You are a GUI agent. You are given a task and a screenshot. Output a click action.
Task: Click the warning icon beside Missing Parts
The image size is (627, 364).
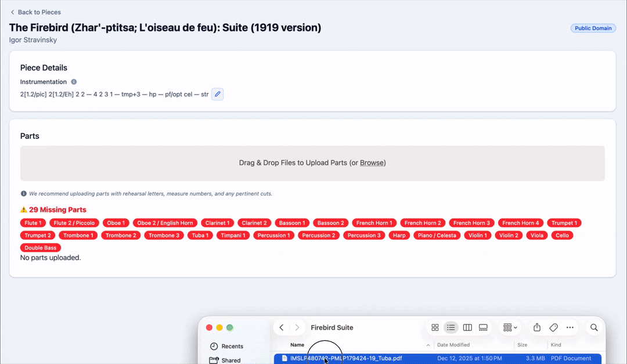[x=24, y=210]
